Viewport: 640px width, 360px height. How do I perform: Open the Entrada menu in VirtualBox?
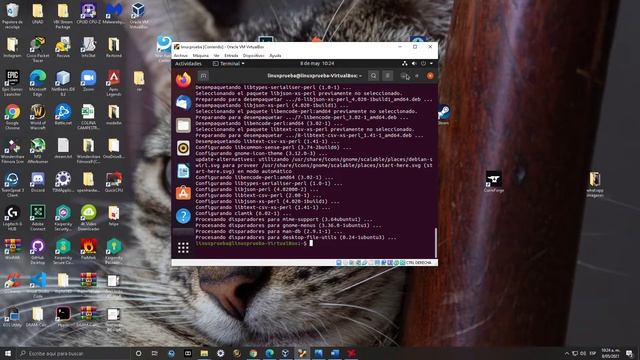tap(231, 56)
